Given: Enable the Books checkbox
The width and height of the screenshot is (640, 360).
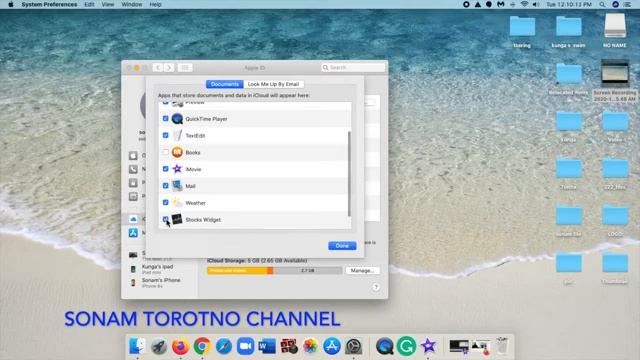Looking at the screenshot, I should point(165,152).
